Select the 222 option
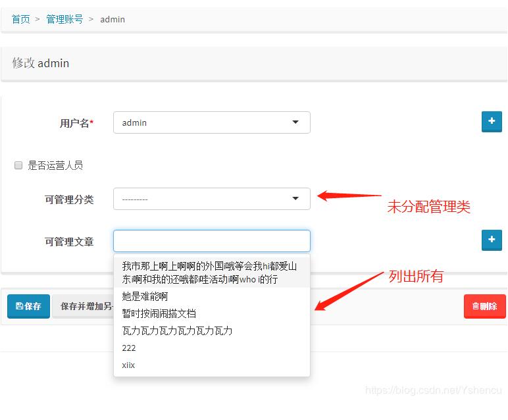The image size is (508, 420). [x=212, y=348]
